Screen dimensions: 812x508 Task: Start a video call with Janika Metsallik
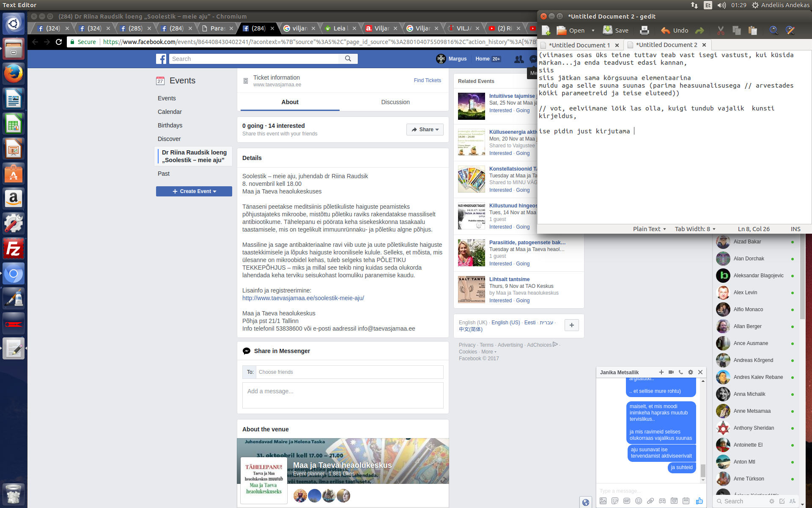tap(671, 372)
